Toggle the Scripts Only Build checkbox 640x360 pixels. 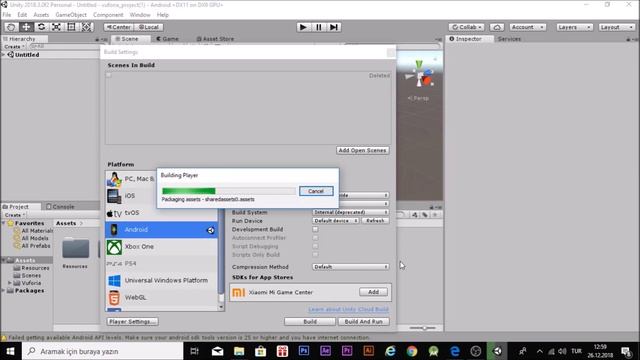(x=315, y=255)
